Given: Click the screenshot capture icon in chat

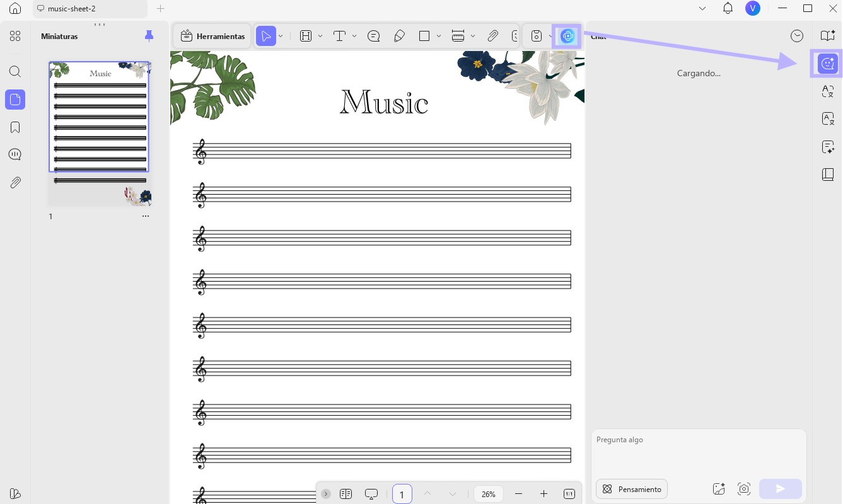Looking at the screenshot, I should [743, 489].
